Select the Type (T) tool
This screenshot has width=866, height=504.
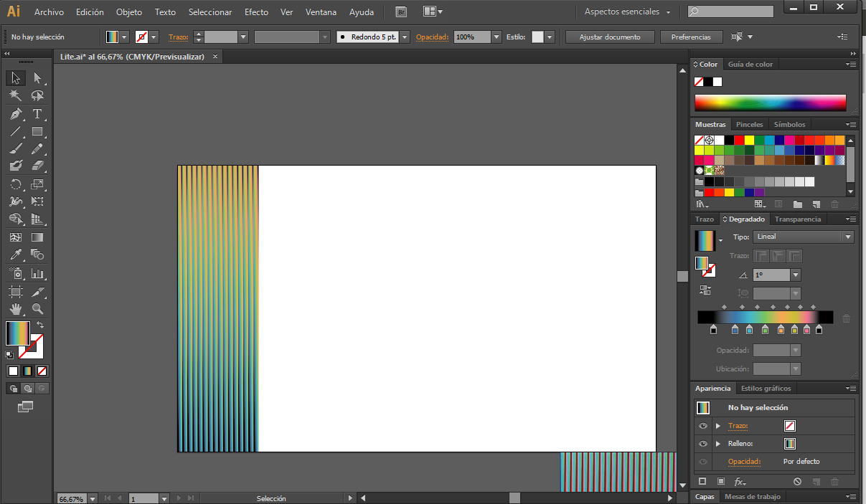[37, 114]
